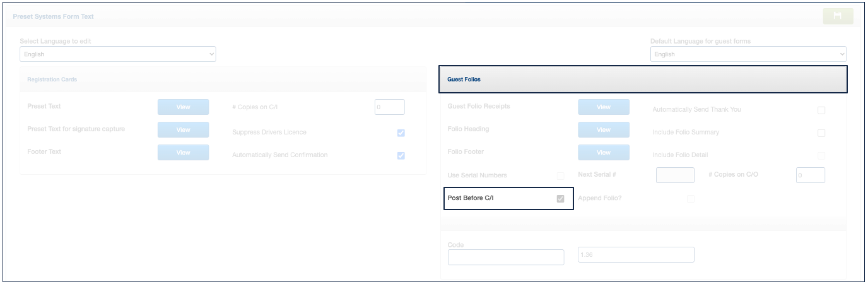Open the Select Language to edit dropdown
Viewport: 868px width, 284px height.
[x=117, y=54]
